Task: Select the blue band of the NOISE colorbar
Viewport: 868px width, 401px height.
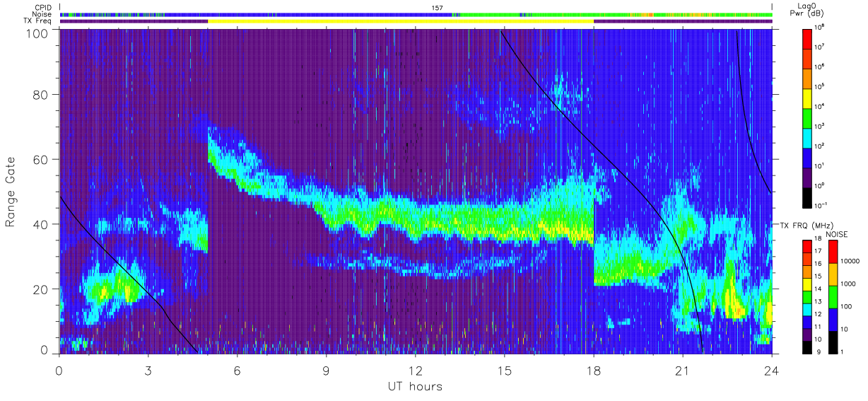Action: click(832, 318)
